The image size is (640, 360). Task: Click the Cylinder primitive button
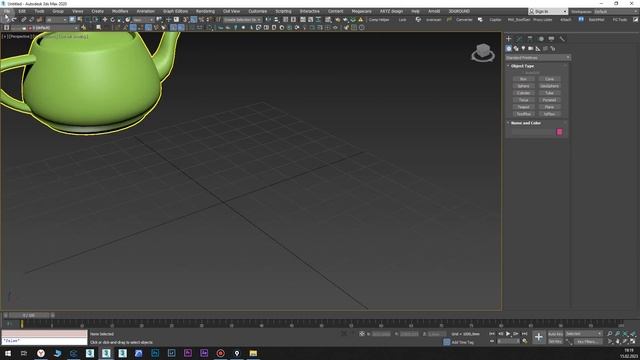(523, 93)
